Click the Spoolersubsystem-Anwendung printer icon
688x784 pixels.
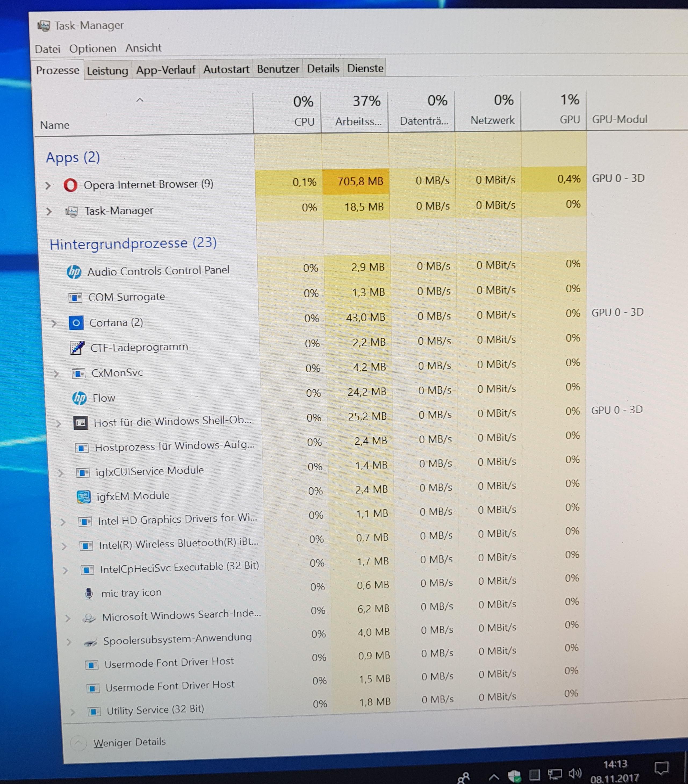(91, 642)
